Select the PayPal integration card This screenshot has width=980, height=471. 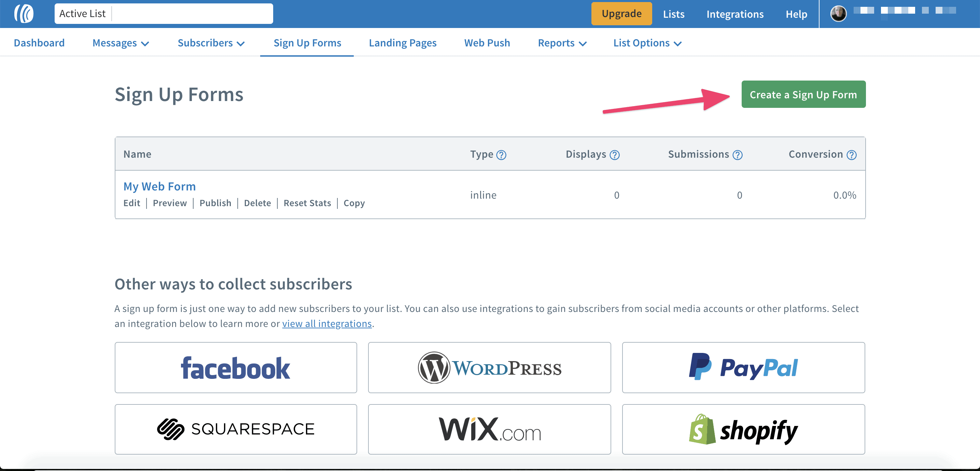pyautogui.click(x=743, y=368)
